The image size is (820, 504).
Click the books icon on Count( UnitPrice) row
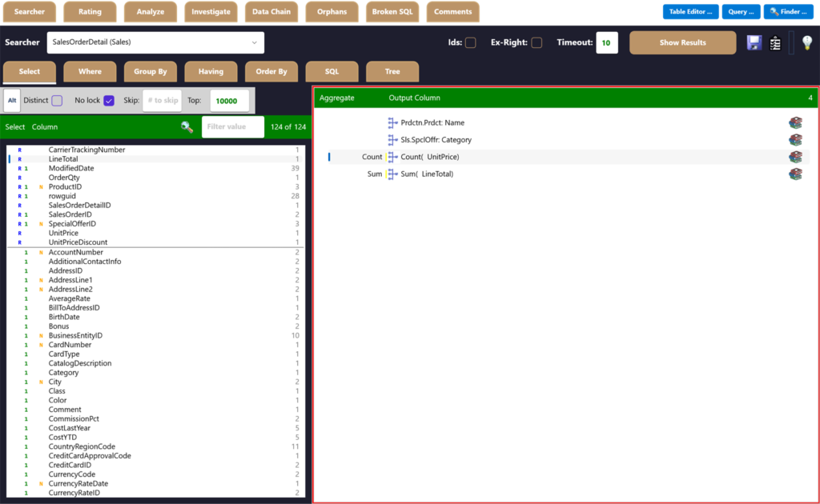pos(795,157)
